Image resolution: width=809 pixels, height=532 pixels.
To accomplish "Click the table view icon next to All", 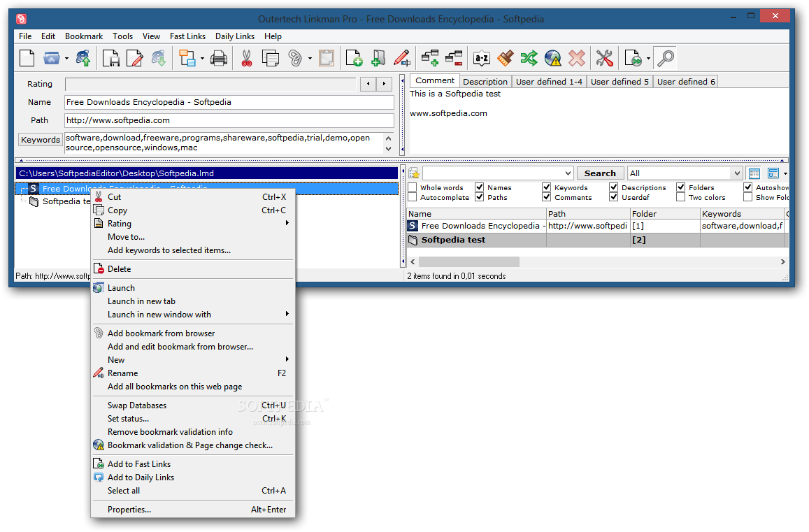I will (x=754, y=173).
